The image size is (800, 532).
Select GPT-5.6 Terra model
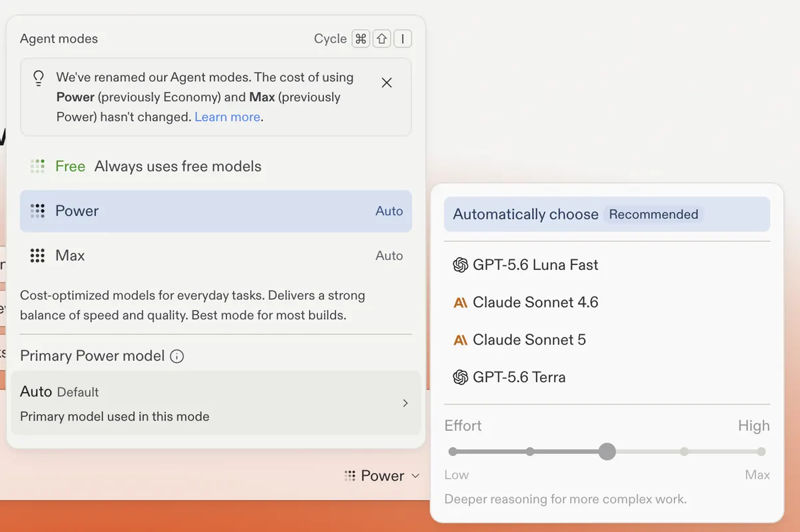click(607, 377)
